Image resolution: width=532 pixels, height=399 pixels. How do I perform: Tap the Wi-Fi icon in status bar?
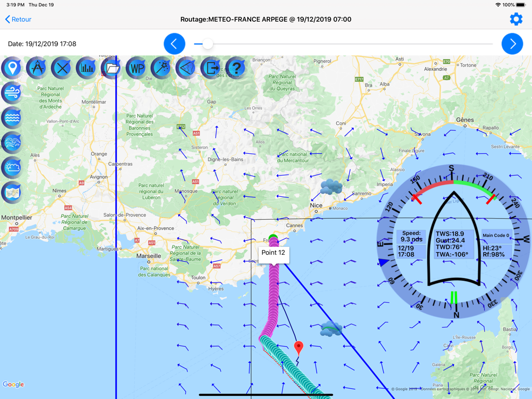coord(498,5)
